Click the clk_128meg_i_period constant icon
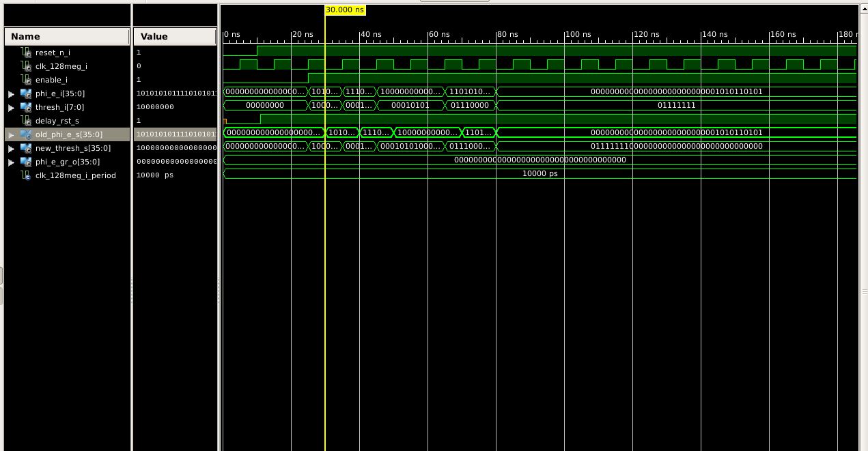The width and height of the screenshot is (868, 451). click(26, 175)
